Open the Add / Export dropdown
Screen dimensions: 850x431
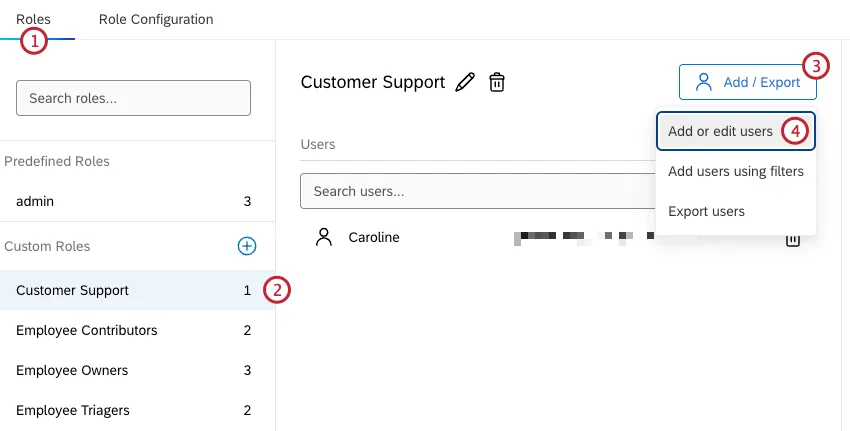(x=747, y=82)
